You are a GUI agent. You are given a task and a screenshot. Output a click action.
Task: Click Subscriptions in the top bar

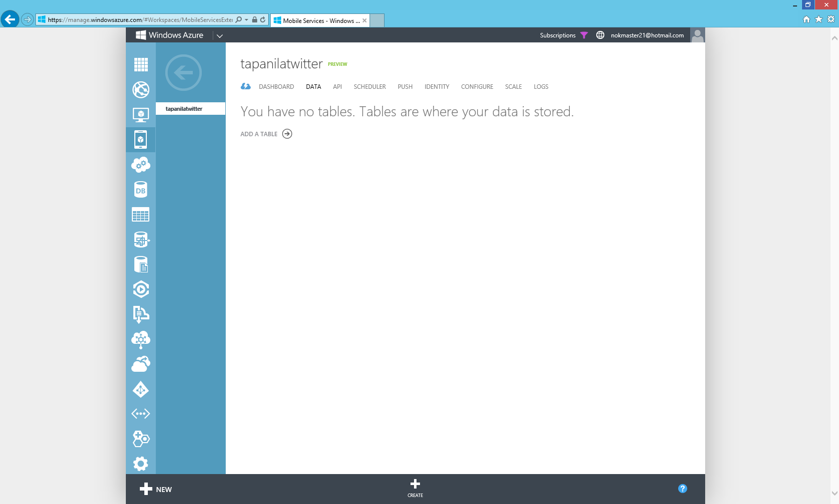[557, 35]
